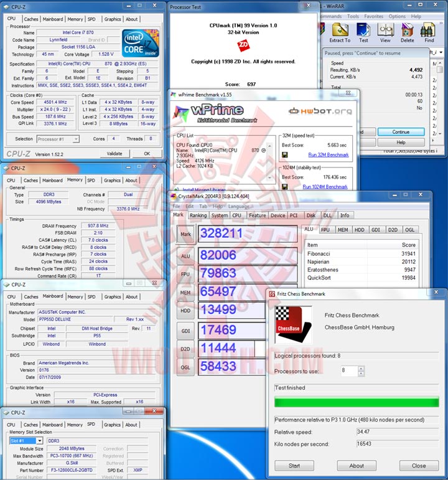Viewport: 448px width, 480px height.
Task: Click the wPrime CPU List scrollbar
Action: coord(269,162)
